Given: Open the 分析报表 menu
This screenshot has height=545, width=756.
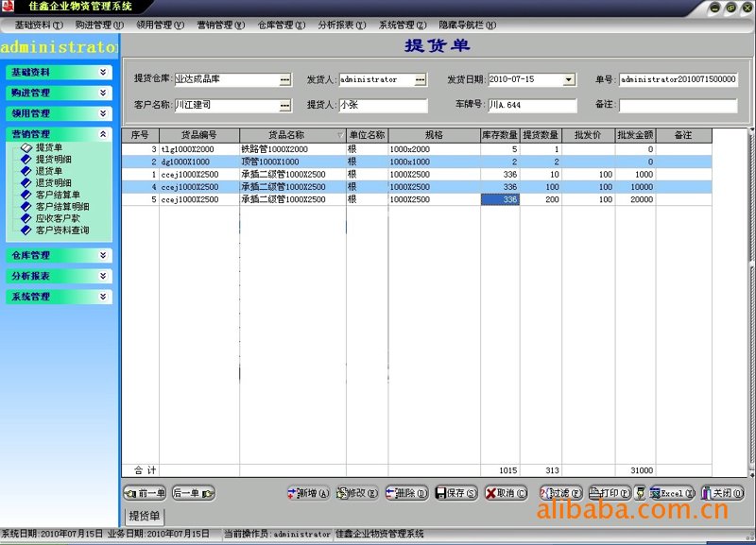Looking at the screenshot, I should pos(342,26).
